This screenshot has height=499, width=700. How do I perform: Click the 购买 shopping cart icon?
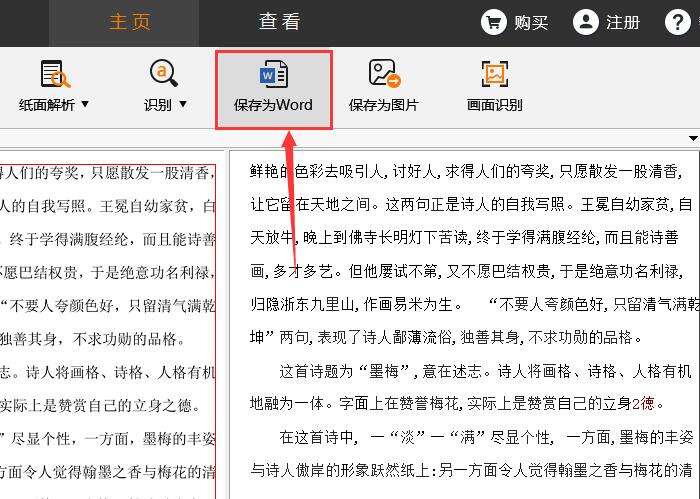tap(493, 22)
